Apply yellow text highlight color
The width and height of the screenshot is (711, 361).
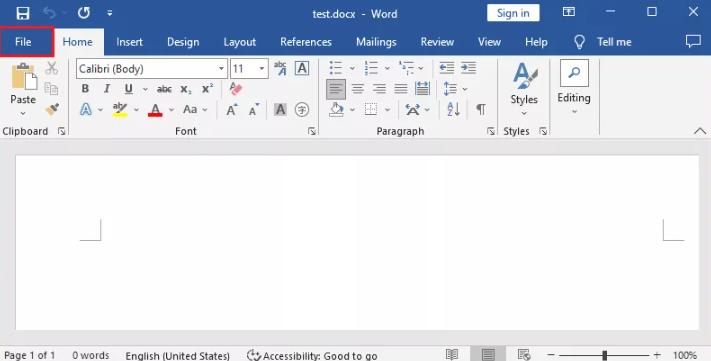click(x=120, y=110)
